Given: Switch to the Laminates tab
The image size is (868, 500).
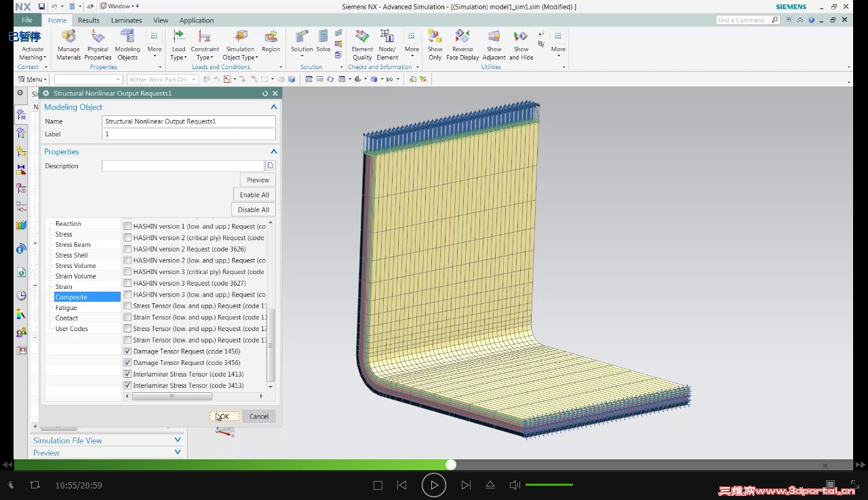Looking at the screenshot, I should pos(126,20).
